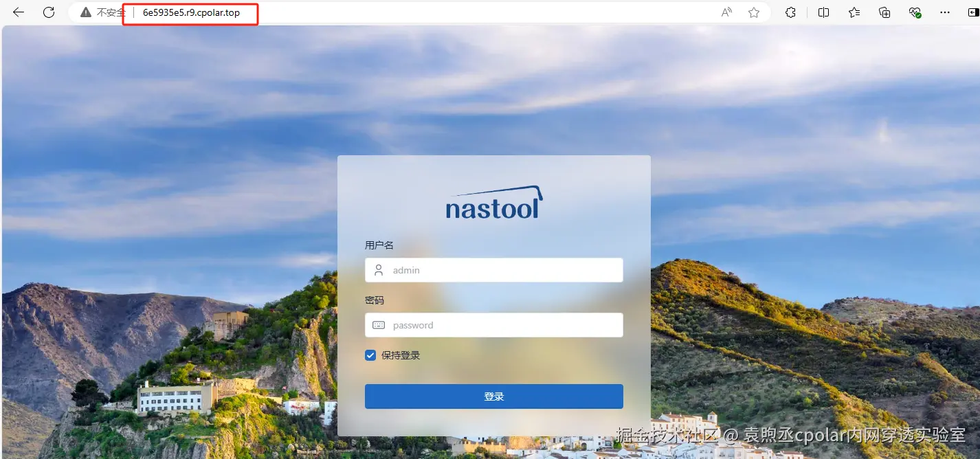This screenshot has height=459, width=980.
Task: Reload the page with the refresh icon
Action: pyautogui.click(x=49, y=12)
